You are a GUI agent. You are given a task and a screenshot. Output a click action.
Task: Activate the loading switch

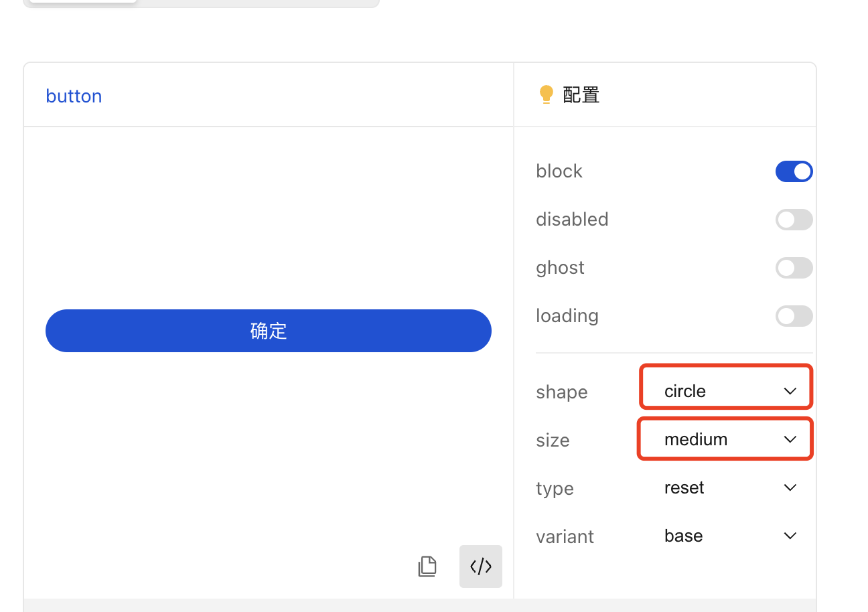794,316
